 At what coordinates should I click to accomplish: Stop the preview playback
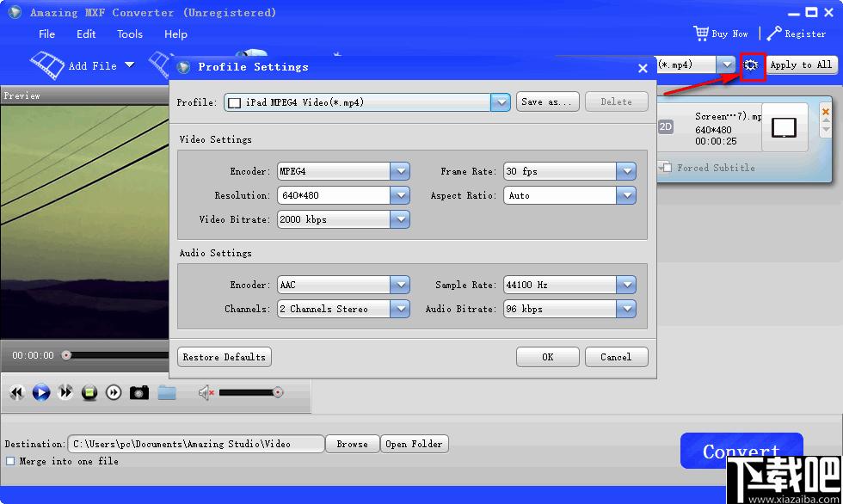[89, 393]
